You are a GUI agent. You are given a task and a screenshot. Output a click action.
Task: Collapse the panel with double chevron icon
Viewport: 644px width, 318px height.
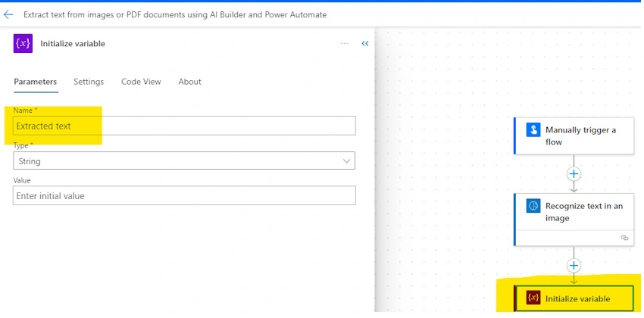(364, 43)
